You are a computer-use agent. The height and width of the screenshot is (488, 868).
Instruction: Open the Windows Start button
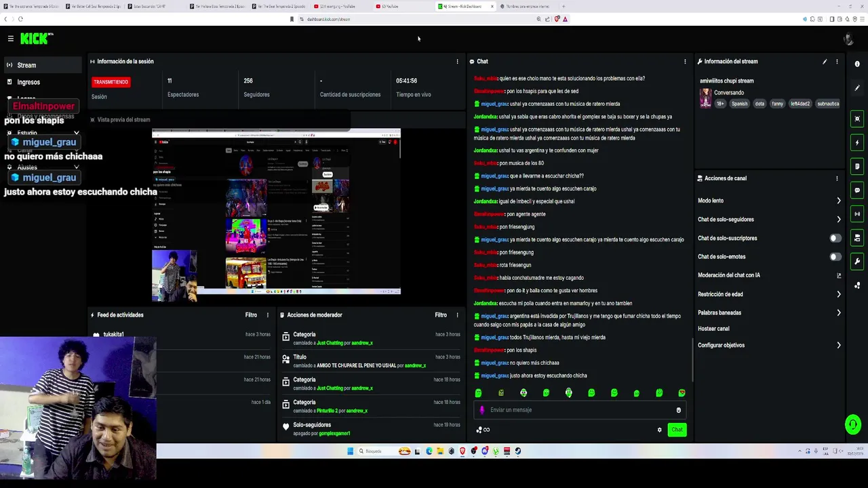coord(351,451)
